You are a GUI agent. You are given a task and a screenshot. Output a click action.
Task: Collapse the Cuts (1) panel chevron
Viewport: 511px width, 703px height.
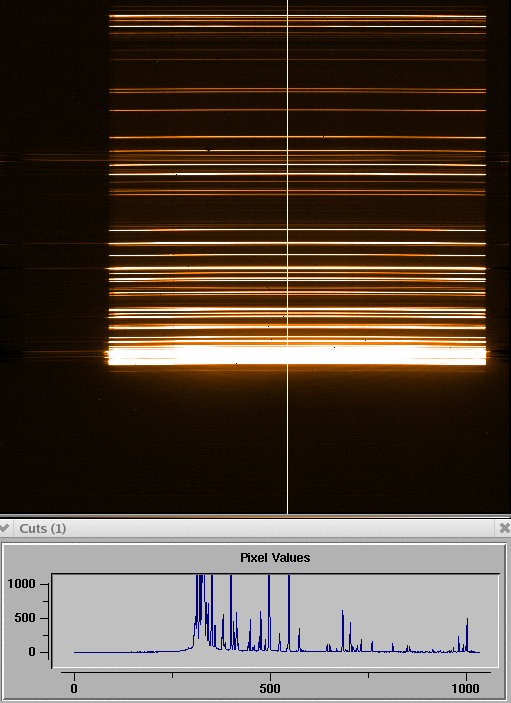4,528
